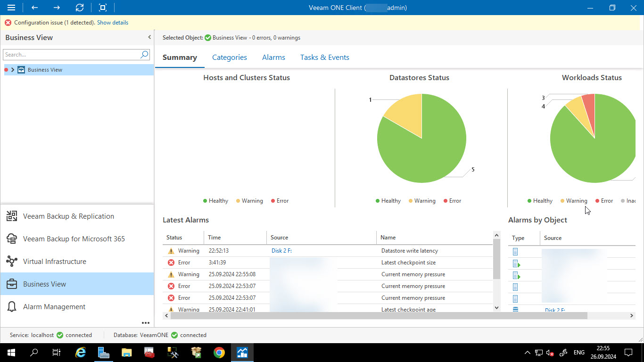Sort Latest Alarms by Name column

click(434, 238)
